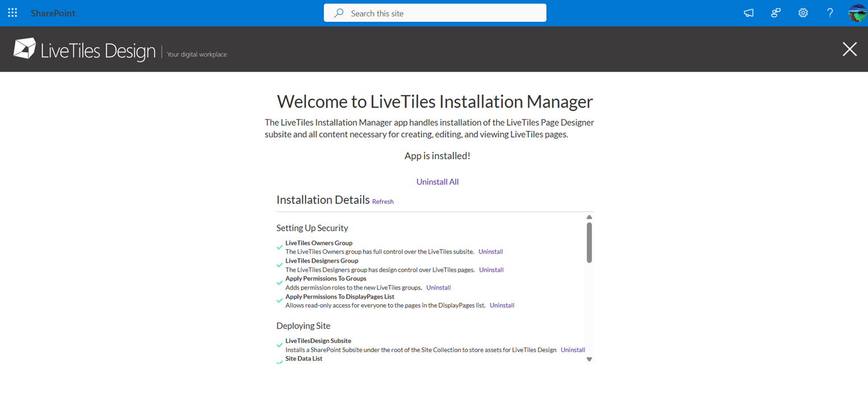Open the megaphone announcements icon
868x393 pixels.
[x=749, y=13]
